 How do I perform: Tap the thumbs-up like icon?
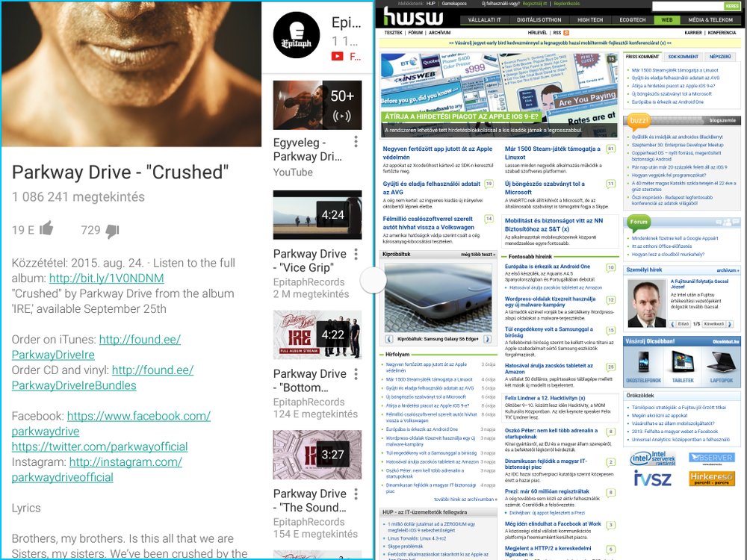(x=46, y=228)
